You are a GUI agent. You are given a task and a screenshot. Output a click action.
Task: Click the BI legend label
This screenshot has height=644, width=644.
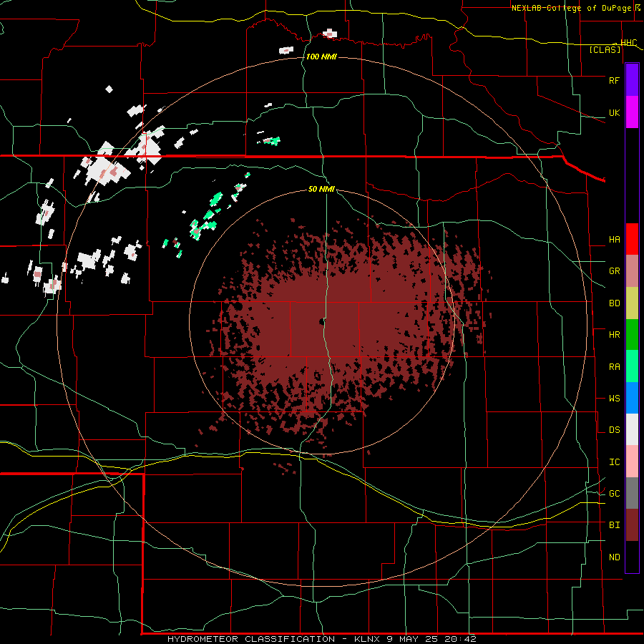pyautogui.click(x=614, y=525)
